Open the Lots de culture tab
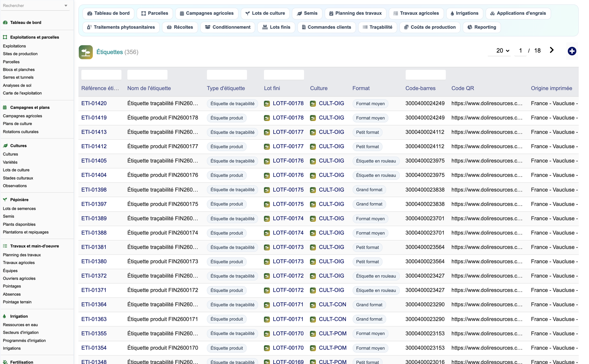The image size is (589, 364). tap(265, 13)
